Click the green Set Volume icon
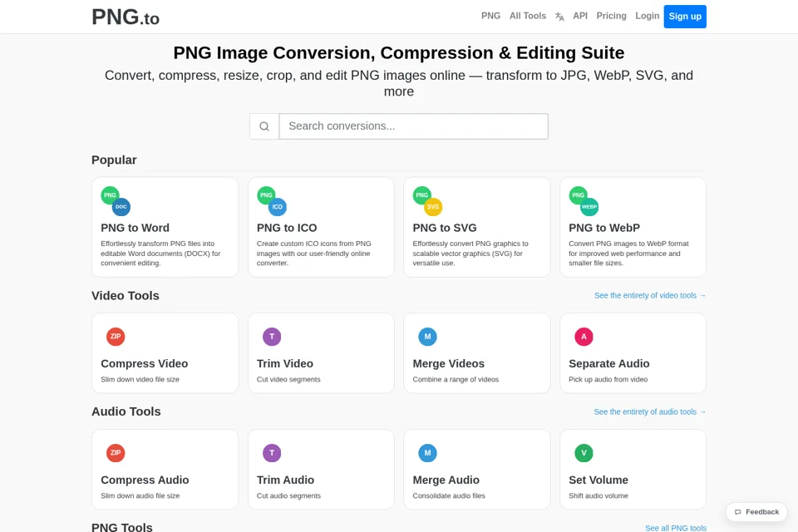Viewport: 798px width, 532px height. [584, 452]
